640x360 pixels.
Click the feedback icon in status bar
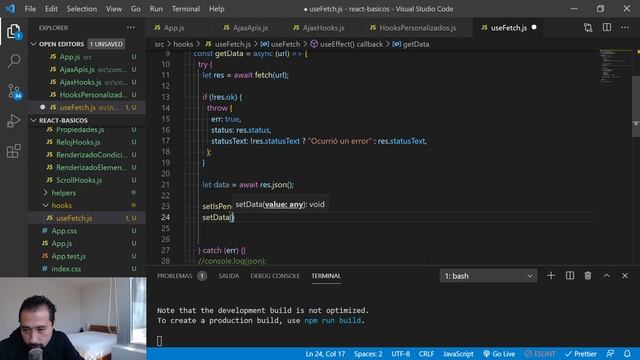(610, 354)
